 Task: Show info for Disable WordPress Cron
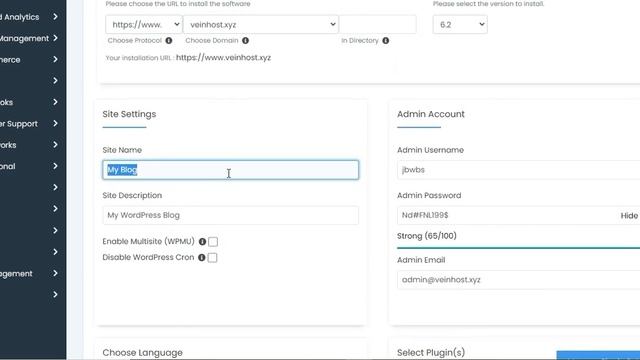(x=202, y=258)
